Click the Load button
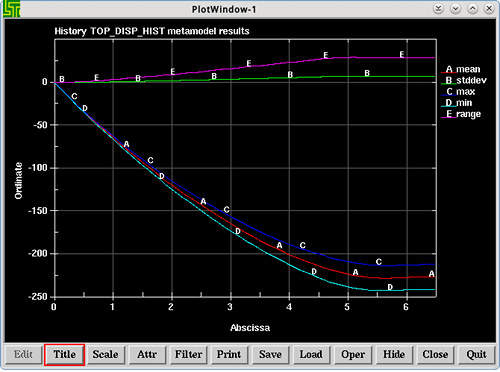Image resolution: width=500 pixels, height=372 pixels. 311,354
